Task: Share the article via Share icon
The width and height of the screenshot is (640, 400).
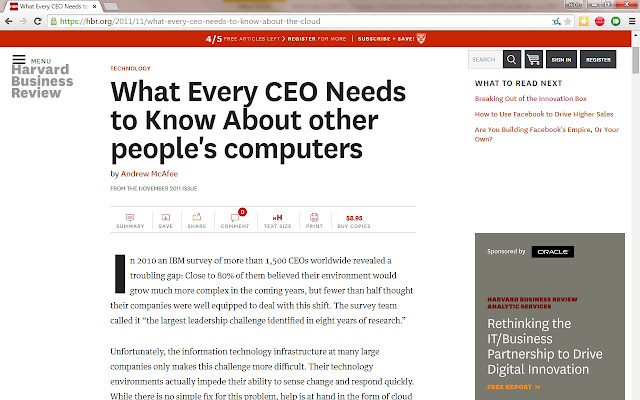Action: (197, 221)
